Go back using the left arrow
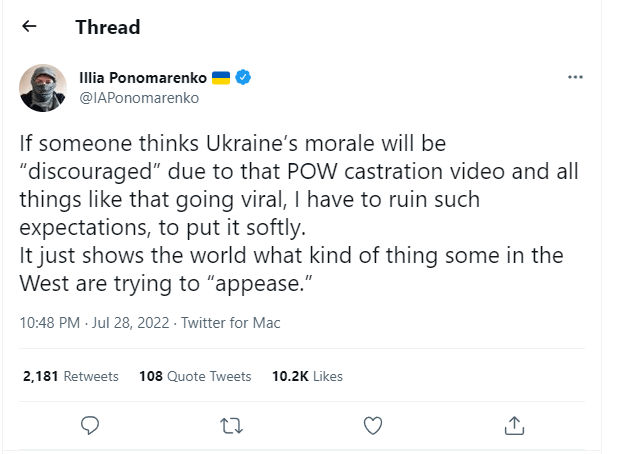The height and width of the screenshot is (454, 623). tap(29, 27)
